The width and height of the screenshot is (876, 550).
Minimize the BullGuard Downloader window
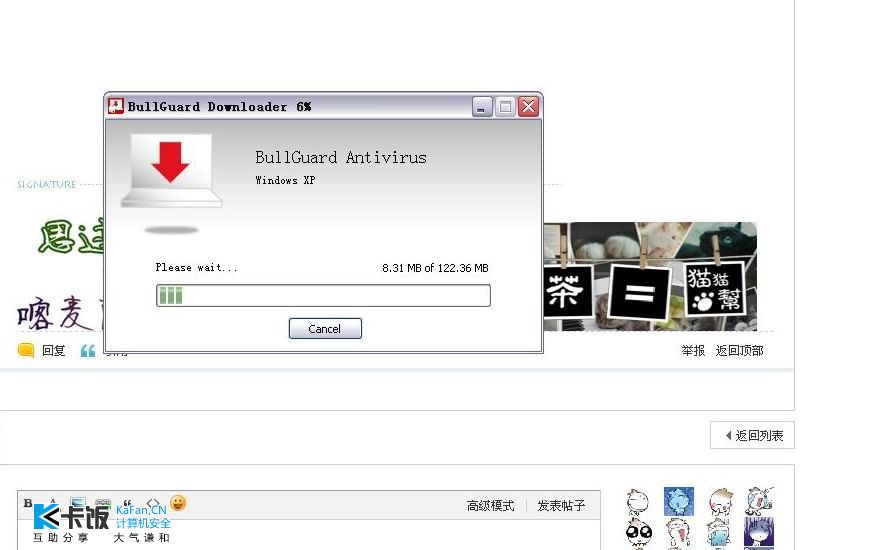[x=482, y=106]
